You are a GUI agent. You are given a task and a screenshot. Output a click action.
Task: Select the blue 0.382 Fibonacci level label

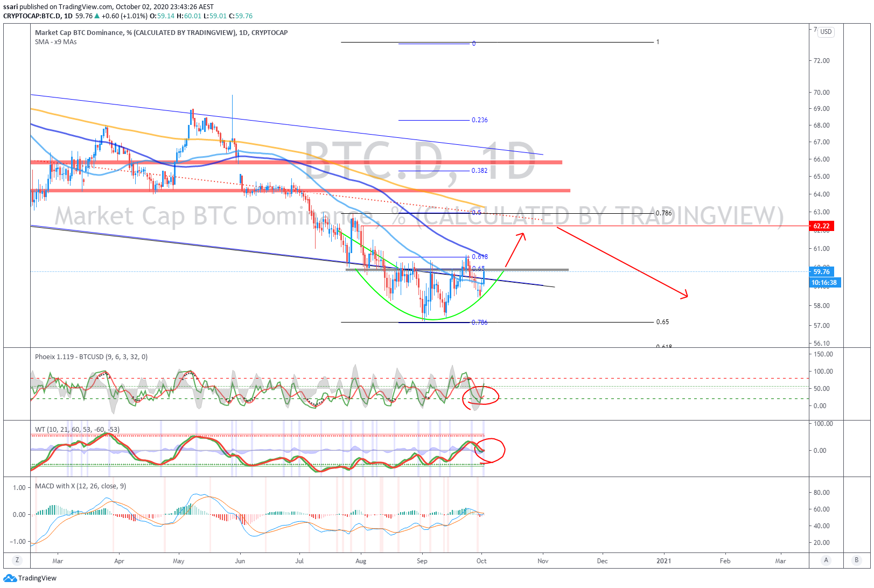click(x=480, y=171)
